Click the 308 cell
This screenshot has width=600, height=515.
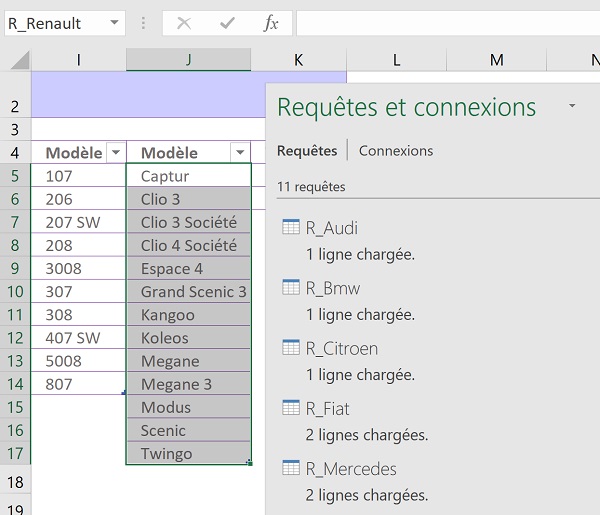pyautogui.click(x=78, y=314)
